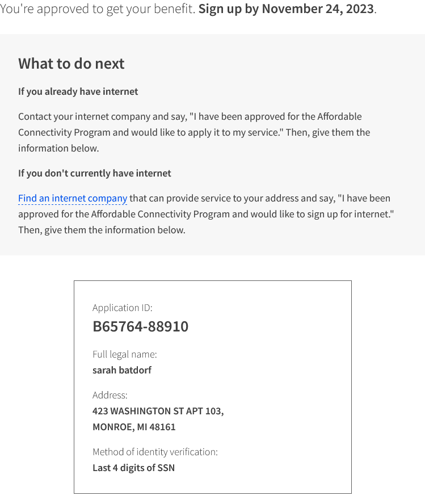Click "If you don't currently have internet" subheading

point(95,173)
